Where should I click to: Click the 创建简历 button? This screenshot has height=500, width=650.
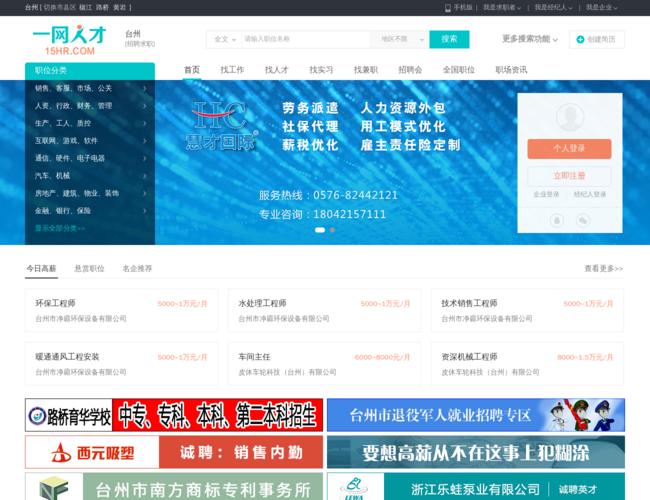[597, 39]
